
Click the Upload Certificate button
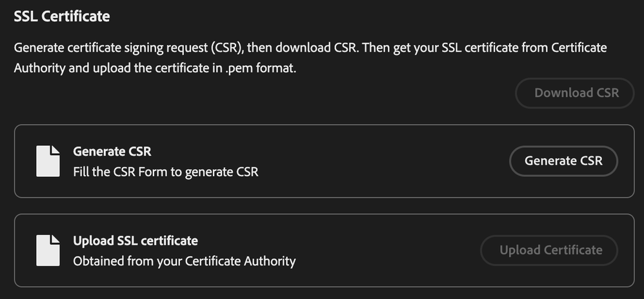550,250
